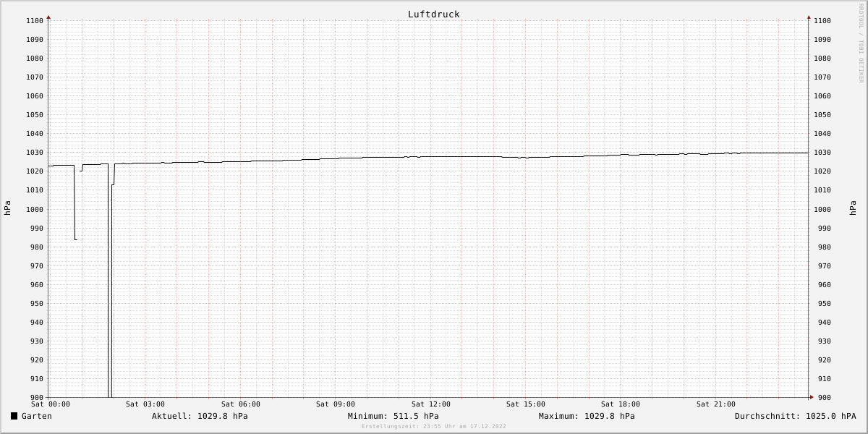Image resolution: width=868 pixels, height=434 pixels.
Task: Click the 'Sat 18:00' time axis label
Action: coord(621,404)
